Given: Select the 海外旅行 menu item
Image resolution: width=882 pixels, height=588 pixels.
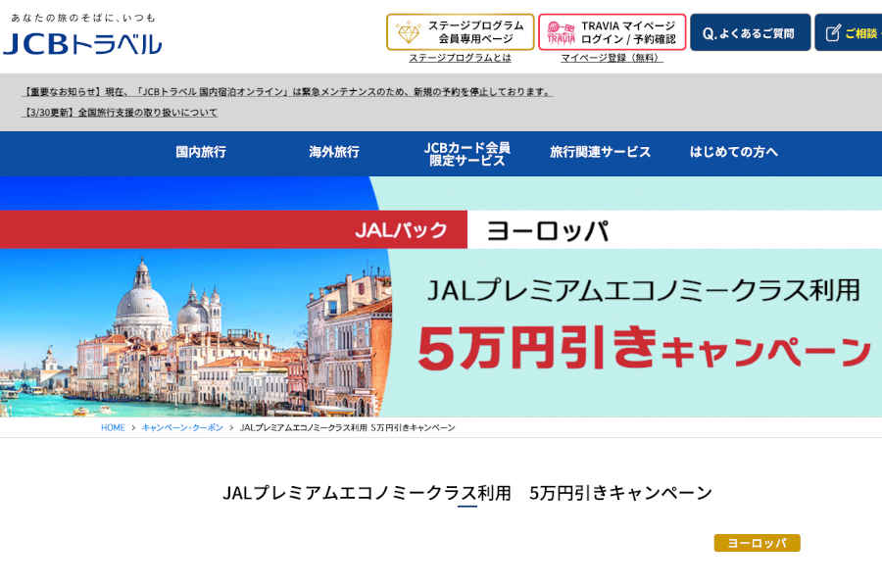Looking at the screenshot, I should click(x=334, y=152).
